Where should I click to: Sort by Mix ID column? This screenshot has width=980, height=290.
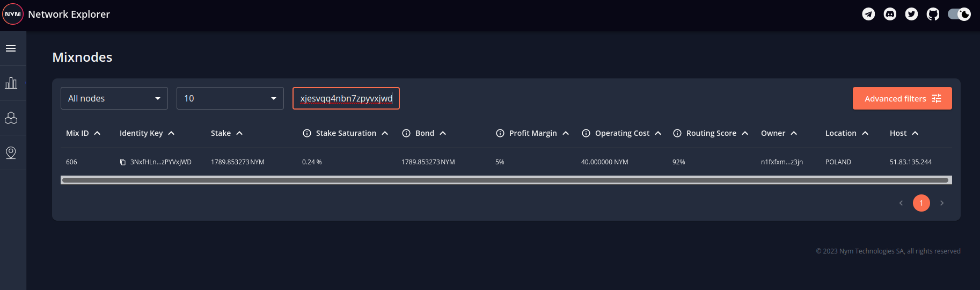tap(78, 133)
